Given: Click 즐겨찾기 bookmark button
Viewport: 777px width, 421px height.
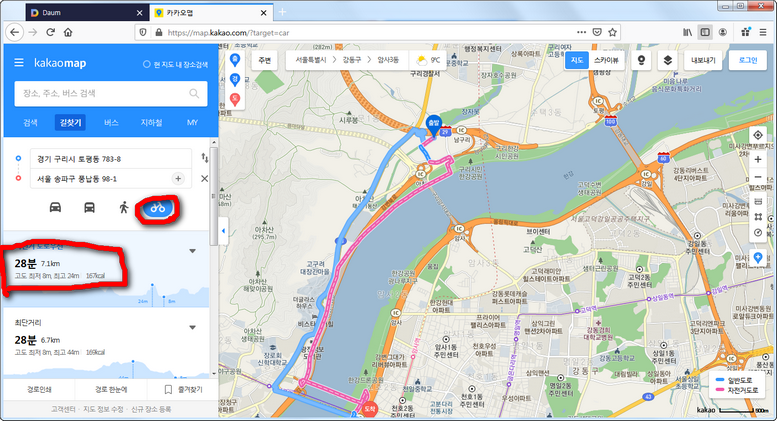Looking at the screenshot, I should [x=183, y=390].
